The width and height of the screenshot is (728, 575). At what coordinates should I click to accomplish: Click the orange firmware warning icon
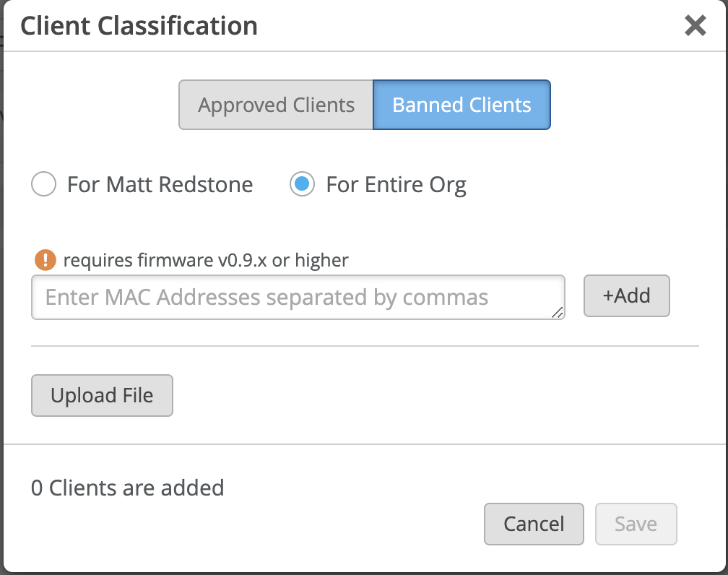(45, 259)
